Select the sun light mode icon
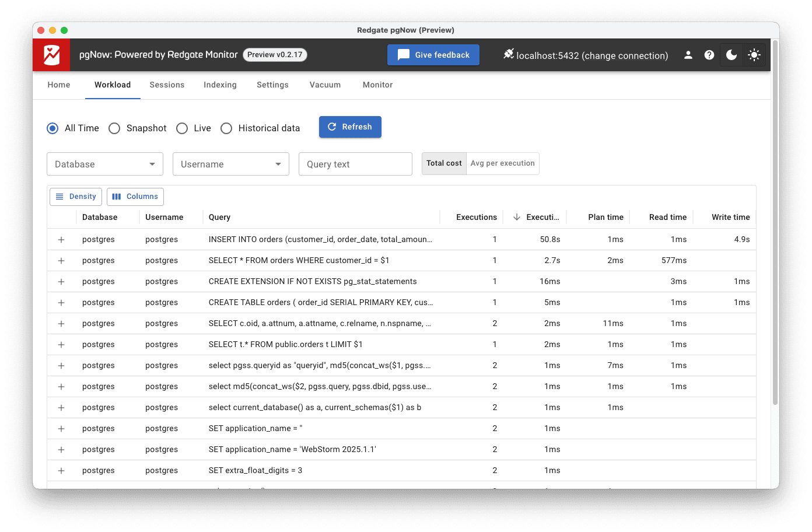Image resolution: width=812 pixels, height=532 pixels. pyautogui.click(x=754, y=54)
